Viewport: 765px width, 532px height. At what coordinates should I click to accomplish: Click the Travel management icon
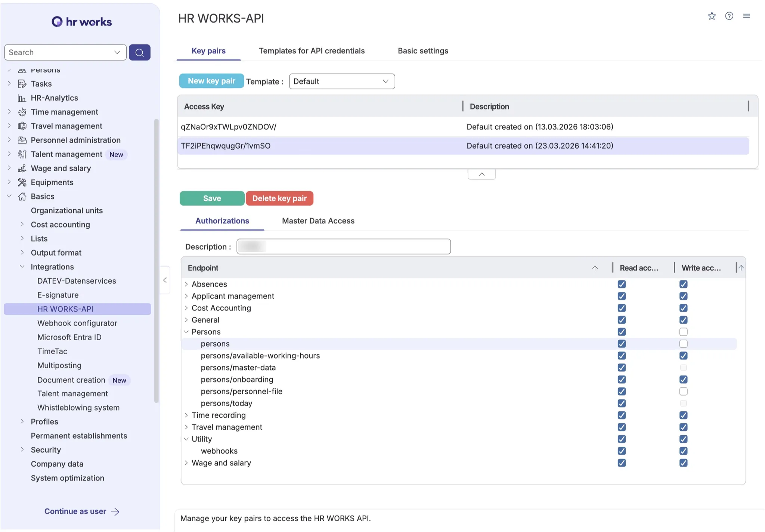(22, 126)
